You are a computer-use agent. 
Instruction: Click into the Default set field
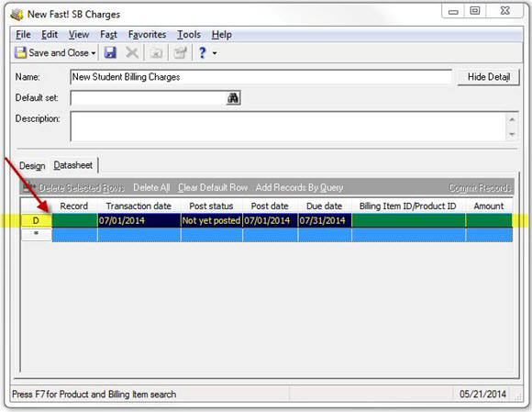click(148, 98)
